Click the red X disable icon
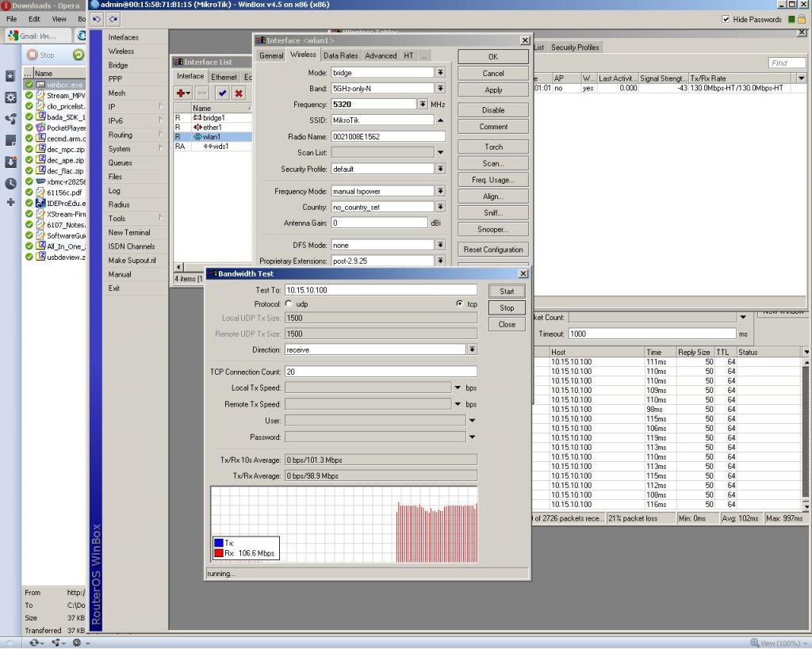Viewport: 812px width, 649px height. pos(238,93)
